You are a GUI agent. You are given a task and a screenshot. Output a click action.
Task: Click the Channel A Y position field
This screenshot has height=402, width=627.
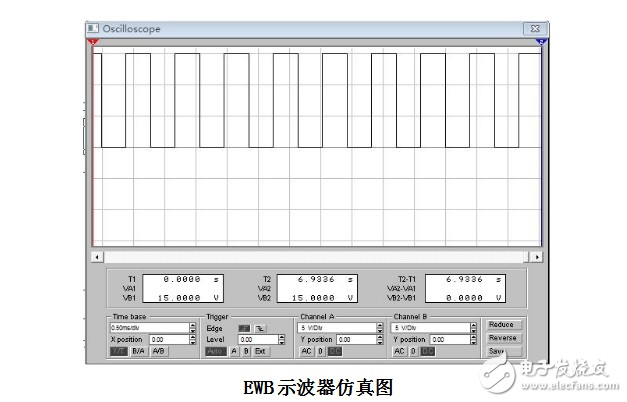[356, 340]
